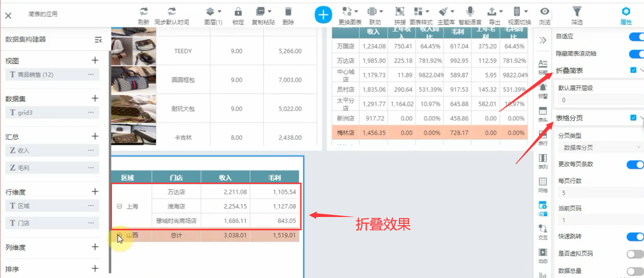
Task: Click the 拼接 splice icon
Action: pyautogui.click(x=400, y=11)
